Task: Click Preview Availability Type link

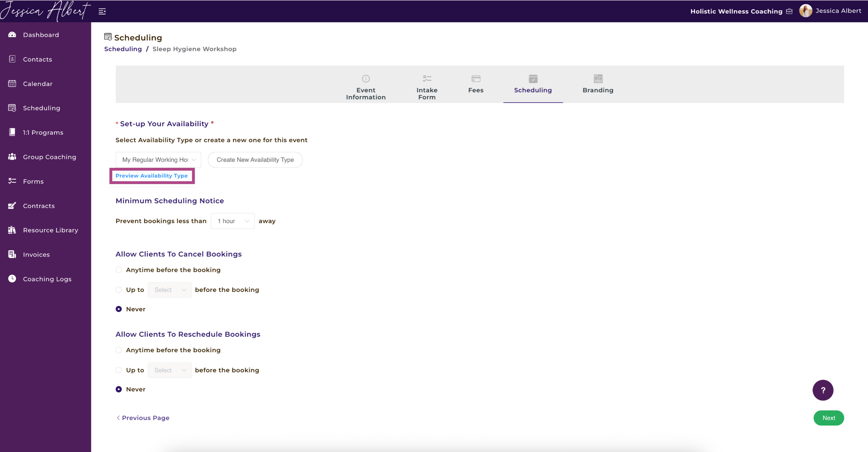Action: tap(152, 176)
